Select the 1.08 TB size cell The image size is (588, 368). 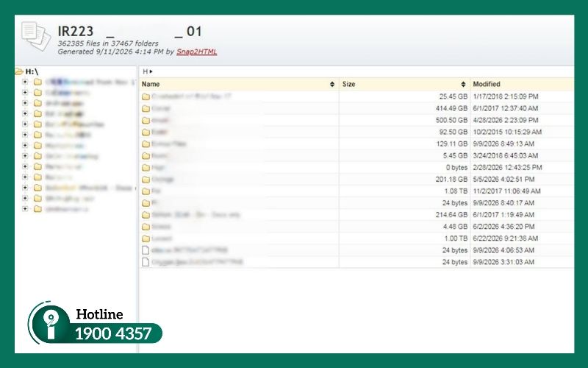pyautogui.click(x=456, y=191)
